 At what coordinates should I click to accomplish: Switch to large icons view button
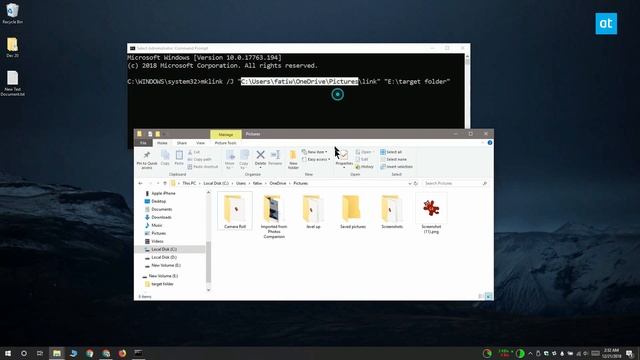tap(488, 296)
